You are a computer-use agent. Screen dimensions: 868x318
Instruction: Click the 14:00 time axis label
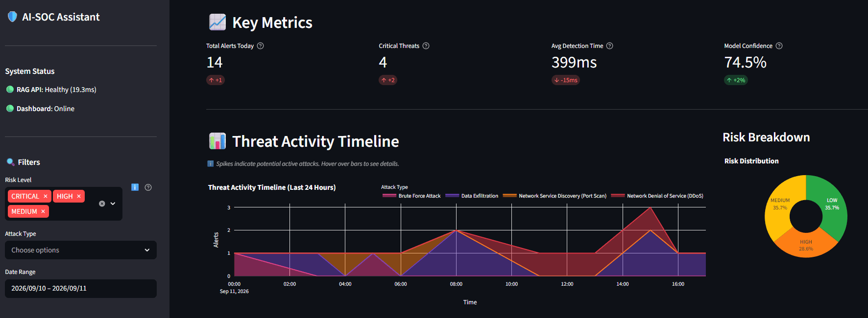coord(623,284)
